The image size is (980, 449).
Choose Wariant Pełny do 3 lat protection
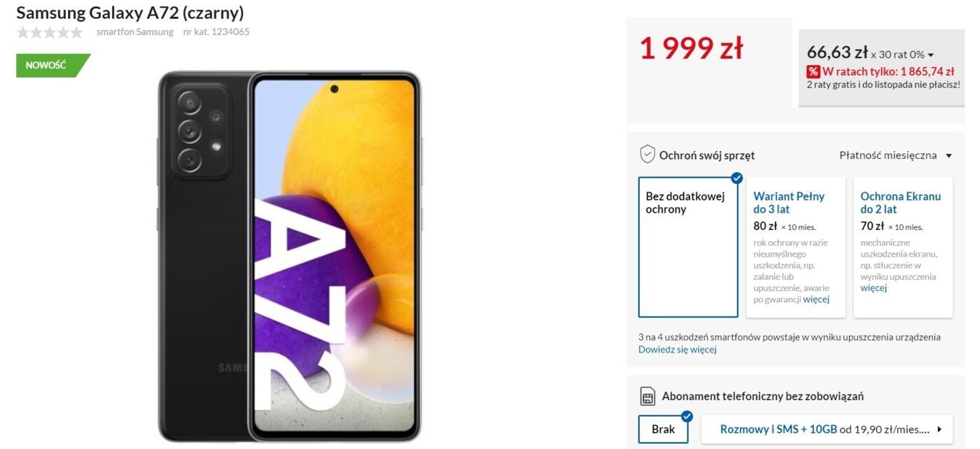(x=795, y=247)
